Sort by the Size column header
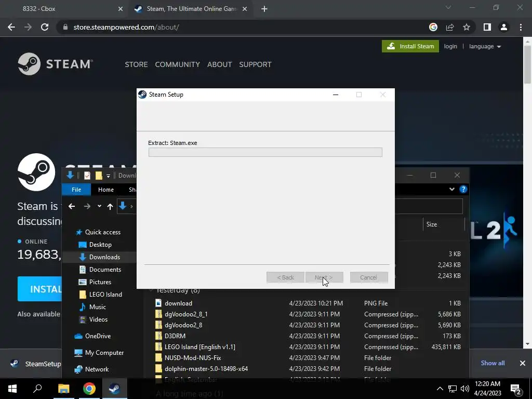Screen dimensions: 532x399 point(444,224)
